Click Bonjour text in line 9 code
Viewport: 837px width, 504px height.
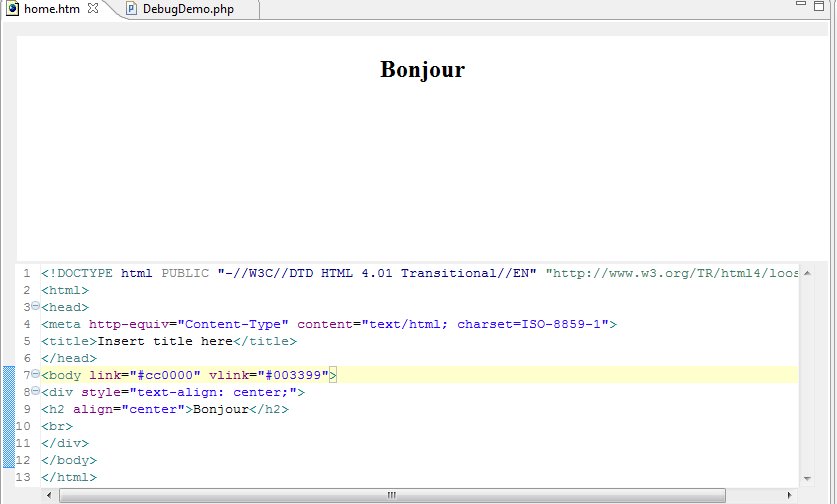coord(220,410)
